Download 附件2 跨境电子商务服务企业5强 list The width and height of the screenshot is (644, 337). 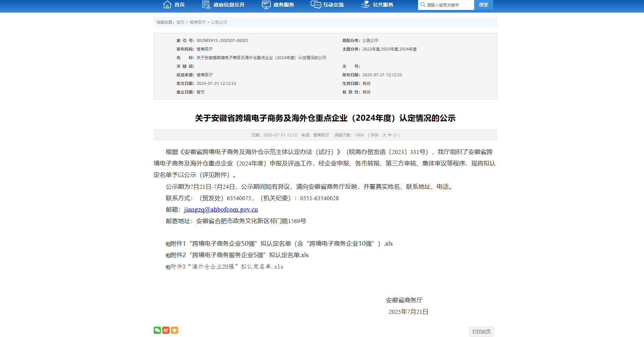point(239,255)
